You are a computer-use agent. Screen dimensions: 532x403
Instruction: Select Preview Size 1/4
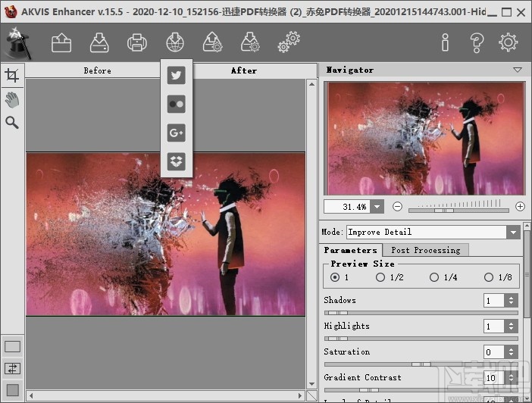tap(434, 277)
